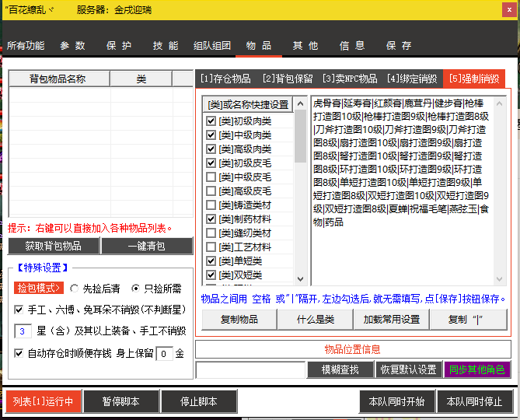Click the purple 同步其他角色 button

pyautogui.click(x=477, y=369)
